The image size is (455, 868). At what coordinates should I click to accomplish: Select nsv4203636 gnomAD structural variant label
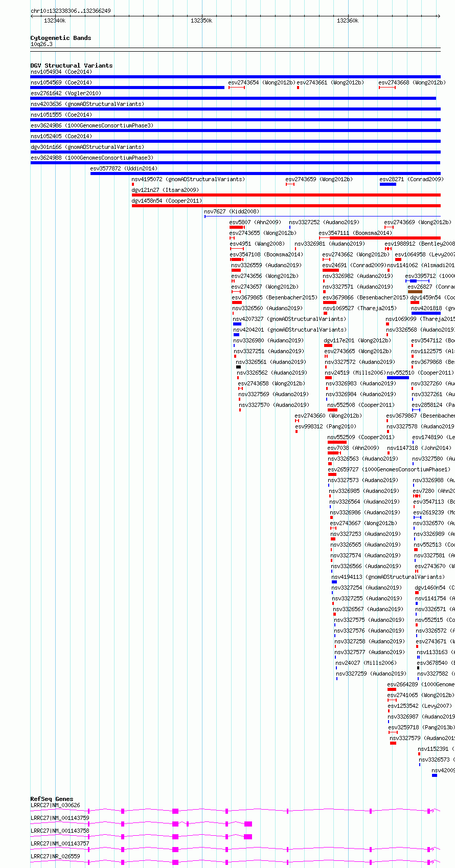[x=87, y=104]
